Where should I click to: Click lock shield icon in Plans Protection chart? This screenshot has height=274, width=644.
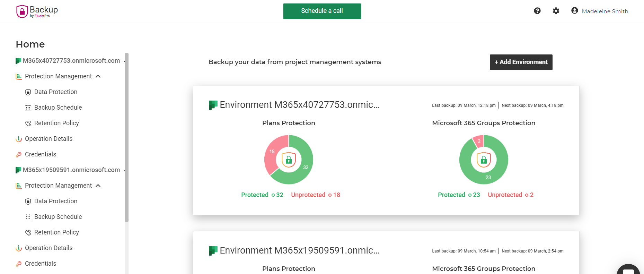289,160
